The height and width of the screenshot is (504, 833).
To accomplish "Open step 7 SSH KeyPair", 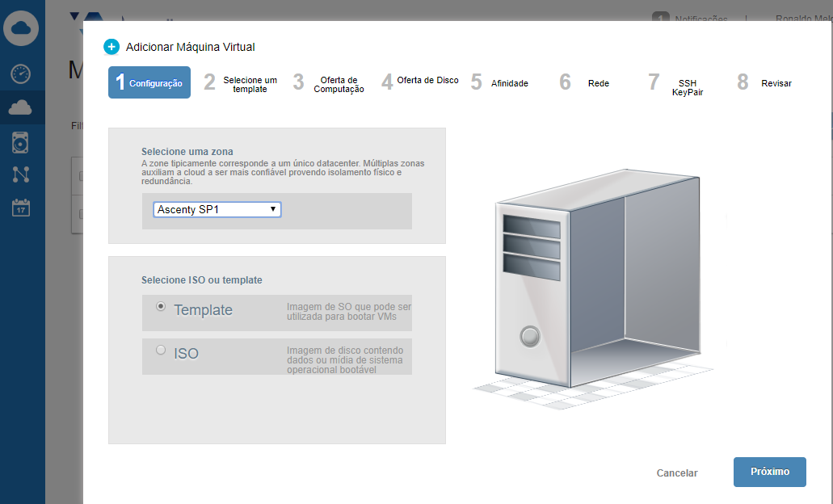I will click(675, 86).
